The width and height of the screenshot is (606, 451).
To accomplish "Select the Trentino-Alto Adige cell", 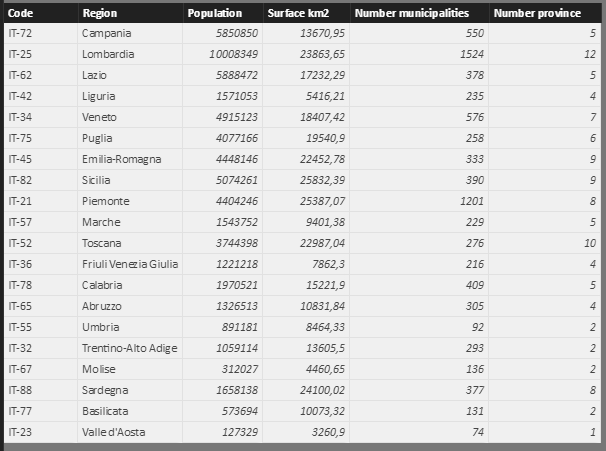I will click(x=129, y=348).
